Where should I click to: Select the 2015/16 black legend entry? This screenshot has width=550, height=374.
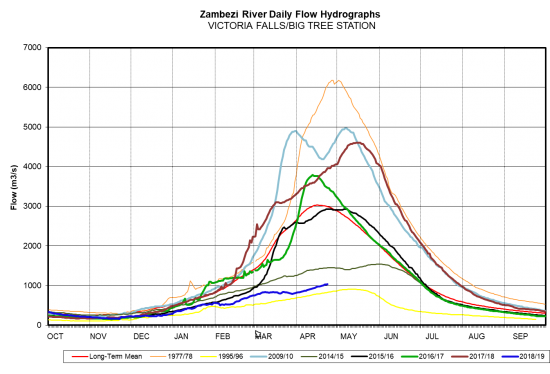372,356
